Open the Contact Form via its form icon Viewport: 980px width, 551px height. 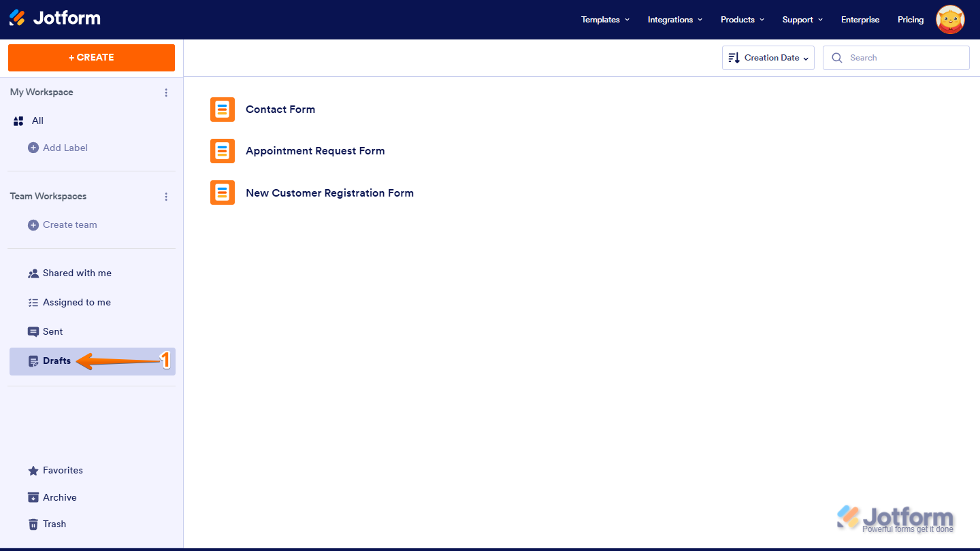tap(223, 109)
